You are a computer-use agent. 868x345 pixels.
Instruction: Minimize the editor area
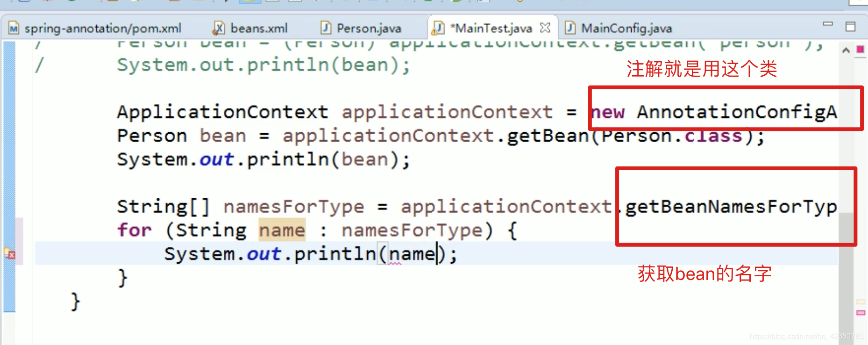pyautogui.click(x=828, y=24)
